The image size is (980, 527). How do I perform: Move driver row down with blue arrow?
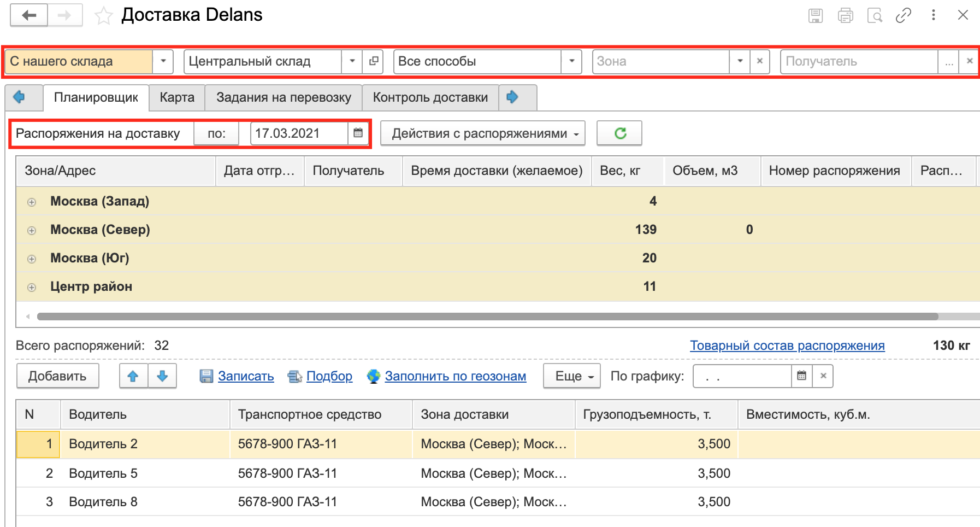(x=162, y=376)
